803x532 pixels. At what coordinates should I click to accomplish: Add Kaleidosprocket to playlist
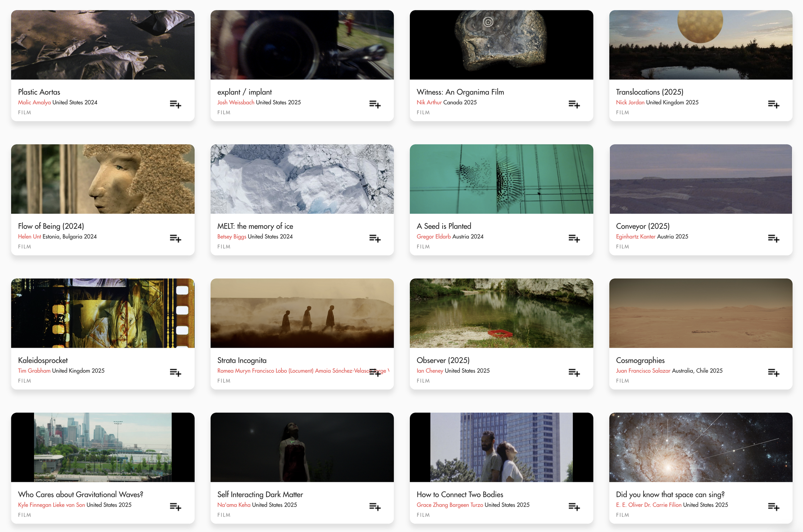pos(175,372)
